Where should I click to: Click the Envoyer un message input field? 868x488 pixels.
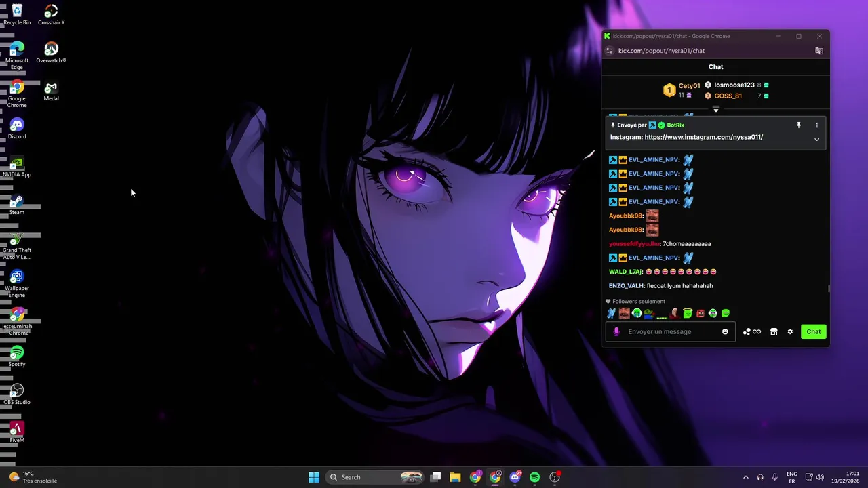coord(671,331)
